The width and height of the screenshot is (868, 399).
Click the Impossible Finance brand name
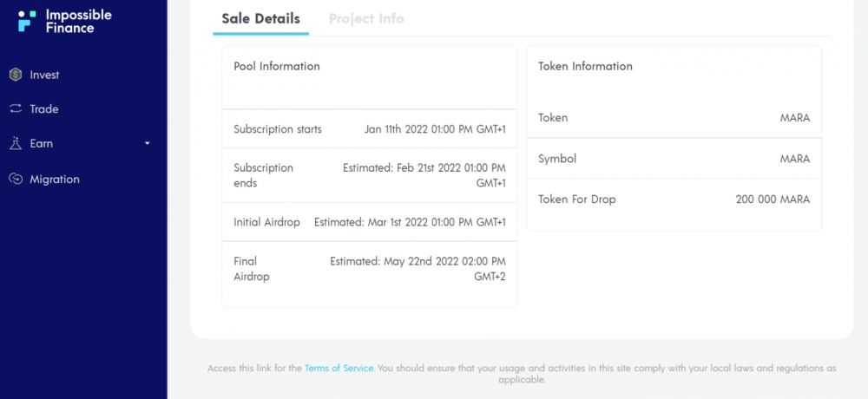[x=79, y=22]
